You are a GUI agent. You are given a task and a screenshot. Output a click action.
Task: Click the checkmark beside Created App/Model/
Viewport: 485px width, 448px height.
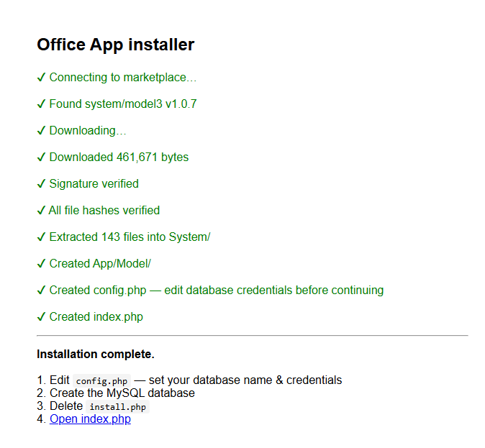42,264
